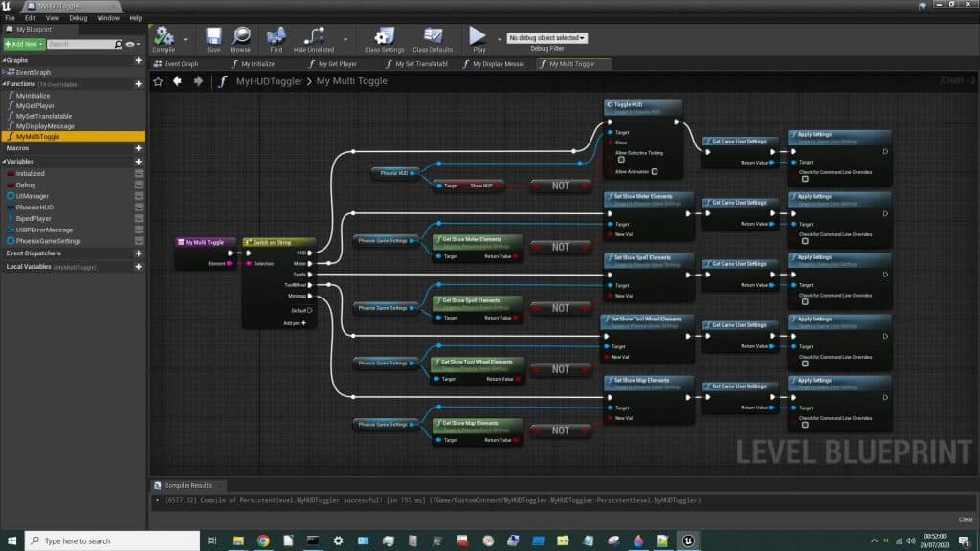The width and height of the screenshot is (980, 551).
Task: Enable Check for Command Line Overrides checkbox
Action: [805, 179]
